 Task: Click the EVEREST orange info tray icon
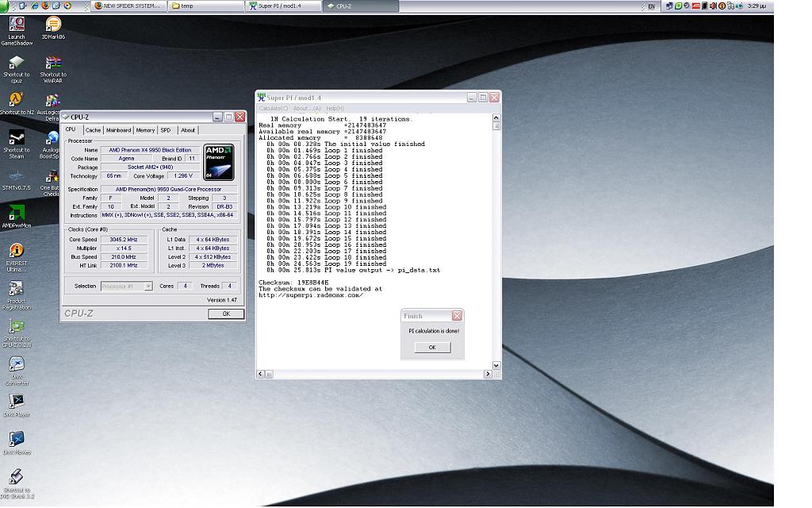click(x=722, y=6)
